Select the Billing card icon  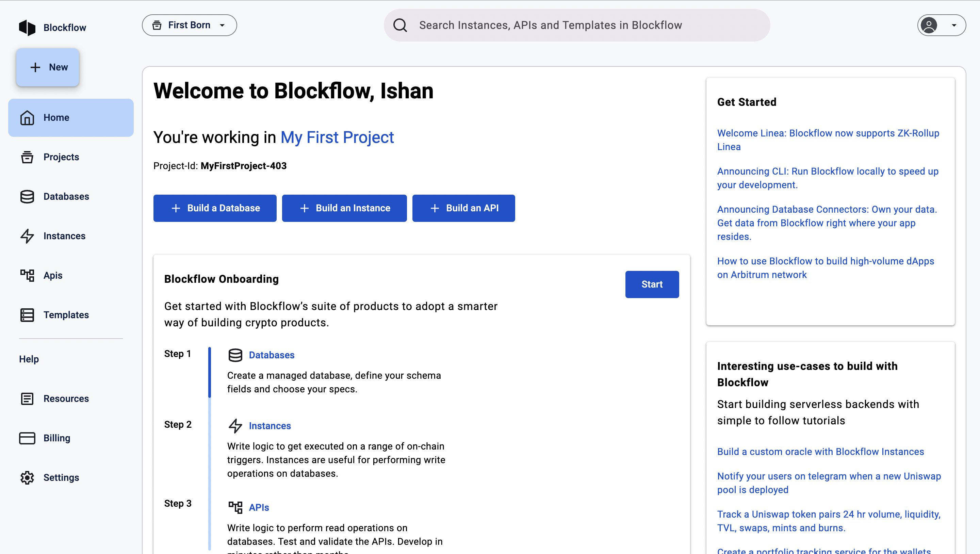click(x=27, y=438)
